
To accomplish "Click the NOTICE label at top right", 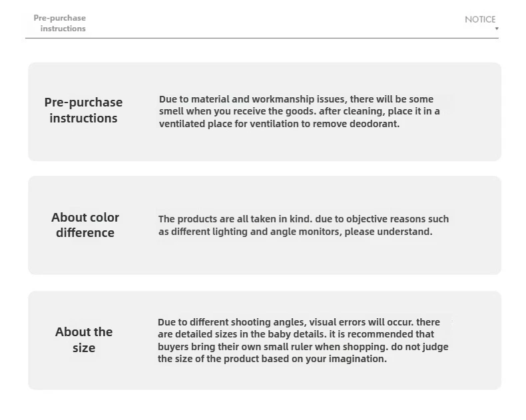I will click(x=480, y=19).
